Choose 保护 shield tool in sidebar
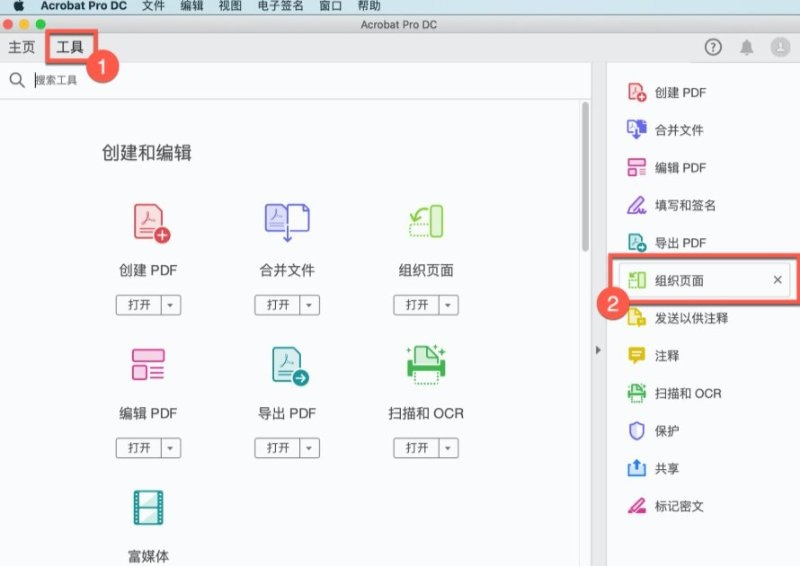This screenshot has width=800, height=566. coord(653,431)
